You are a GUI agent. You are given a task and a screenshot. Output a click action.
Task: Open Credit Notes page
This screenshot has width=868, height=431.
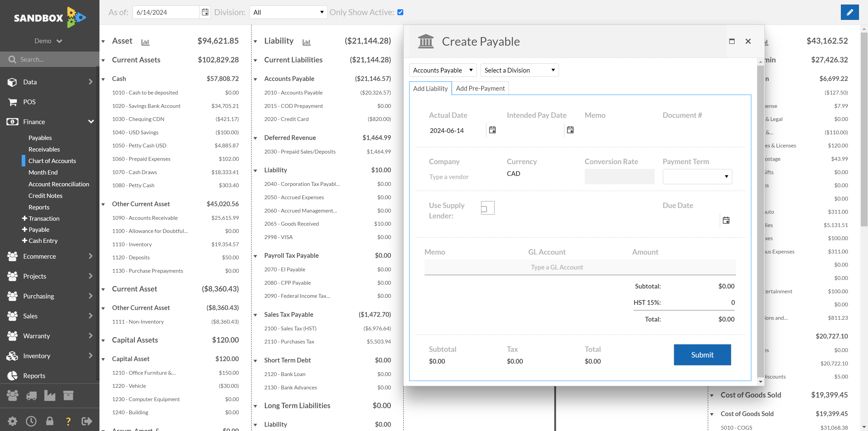45,195
